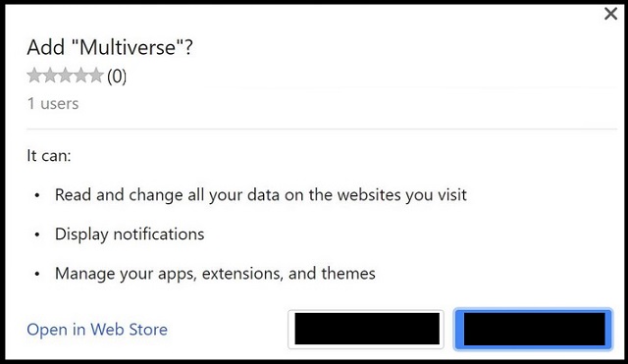Click the "It can:" label

(x=49, y=155)
